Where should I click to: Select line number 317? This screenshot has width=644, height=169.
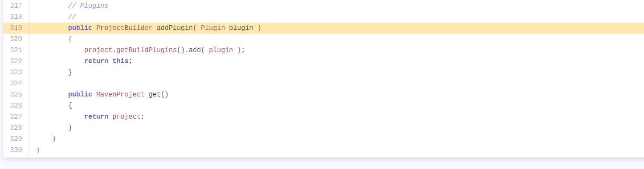[16, 6]
